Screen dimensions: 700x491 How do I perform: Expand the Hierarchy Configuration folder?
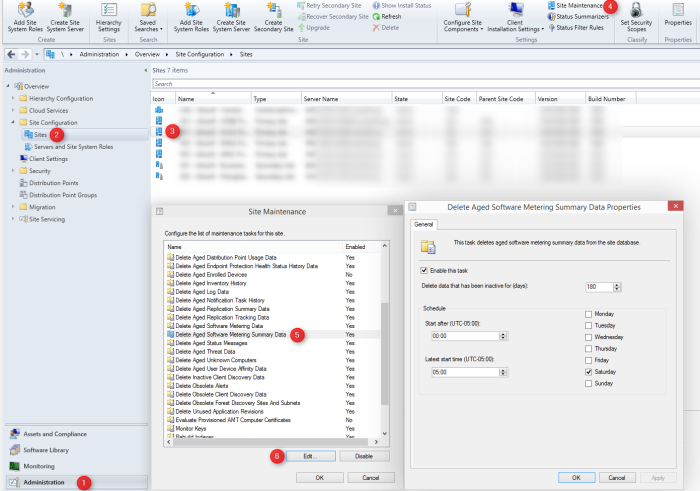pos(13,98)
